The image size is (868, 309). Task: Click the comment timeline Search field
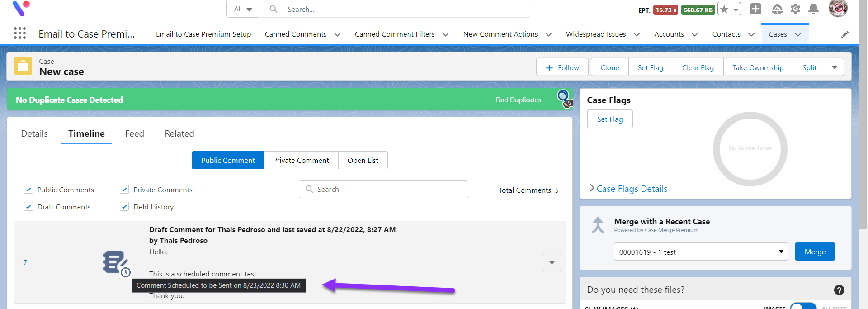tap(383, 189)
